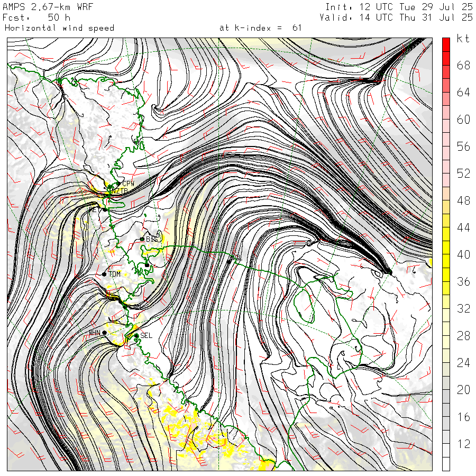Click the 60 value on the color scale

(463, 120)
